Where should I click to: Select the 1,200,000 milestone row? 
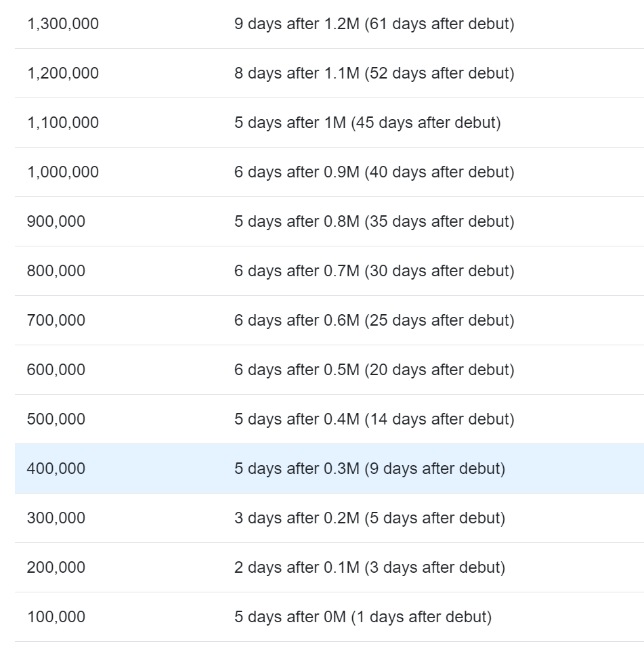(62, 73)
